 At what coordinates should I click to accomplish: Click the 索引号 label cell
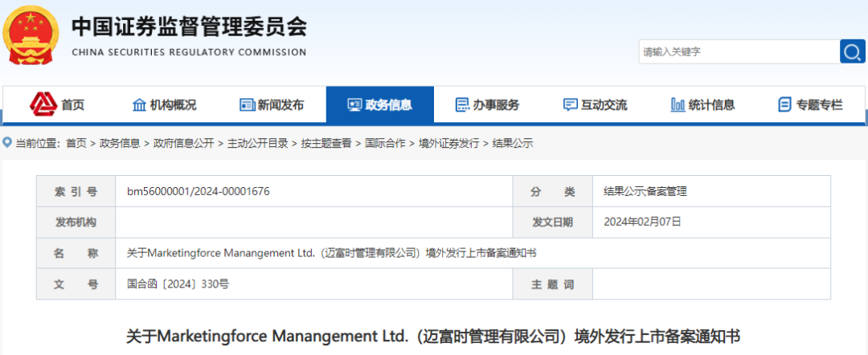click(76, 191)
